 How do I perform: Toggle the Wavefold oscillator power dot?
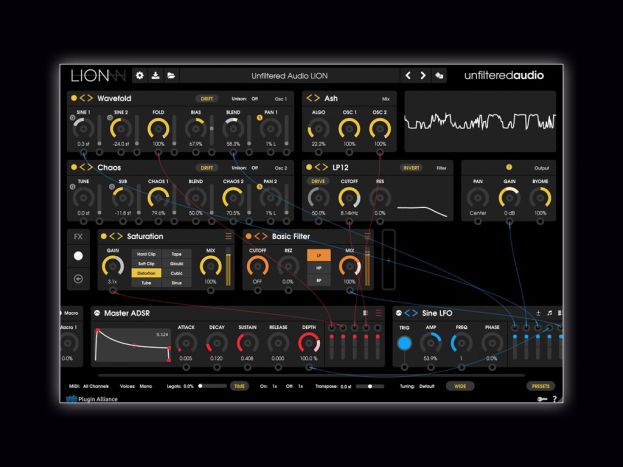[73, 99]
